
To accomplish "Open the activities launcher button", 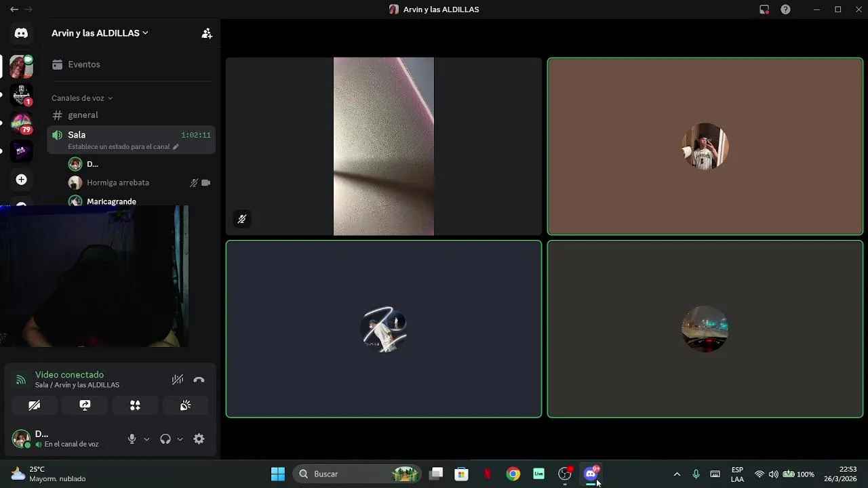I will pos(135,405).
